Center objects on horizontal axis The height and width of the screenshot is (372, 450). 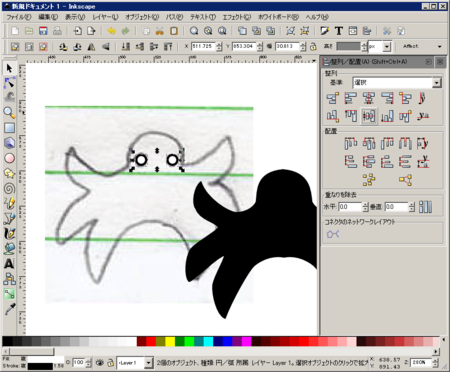tap(369, 116)
